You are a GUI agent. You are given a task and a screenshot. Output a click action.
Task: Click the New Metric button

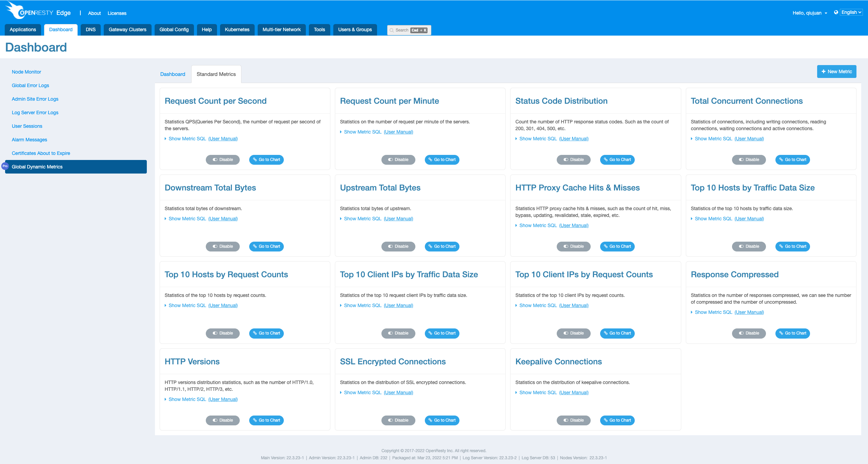tap(836, 72)
